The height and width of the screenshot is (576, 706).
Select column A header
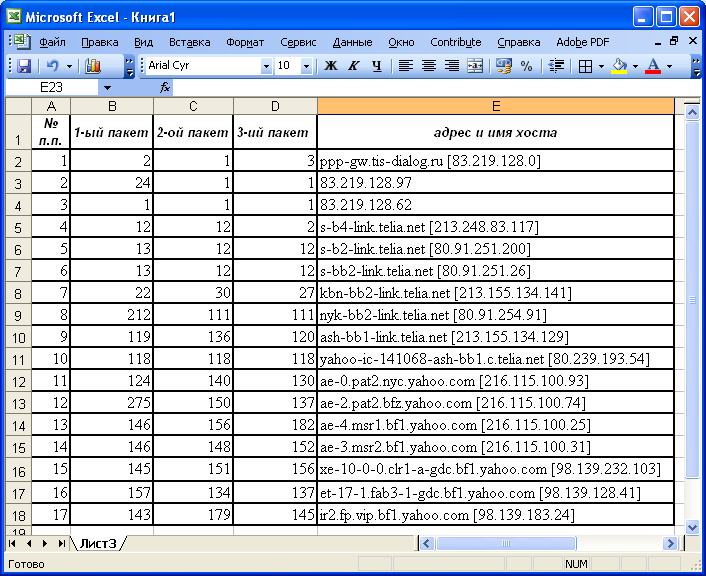[x=51, y=106]
